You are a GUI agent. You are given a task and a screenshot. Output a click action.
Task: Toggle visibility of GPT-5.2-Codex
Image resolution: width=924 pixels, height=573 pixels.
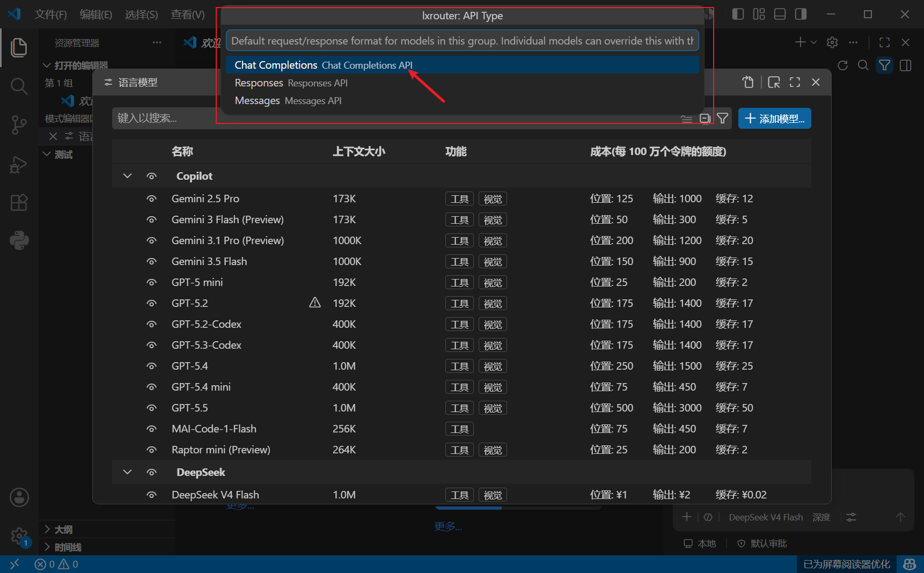tap(152, 324)
